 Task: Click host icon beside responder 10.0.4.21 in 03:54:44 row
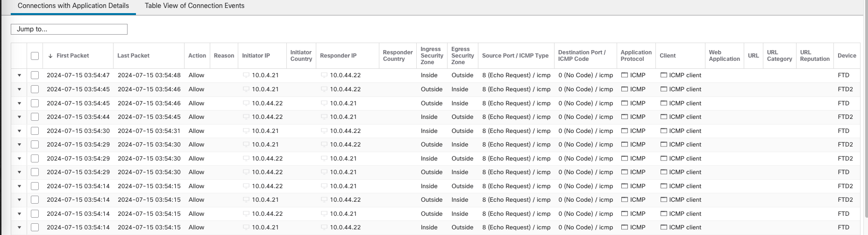[x=324, y=117]
